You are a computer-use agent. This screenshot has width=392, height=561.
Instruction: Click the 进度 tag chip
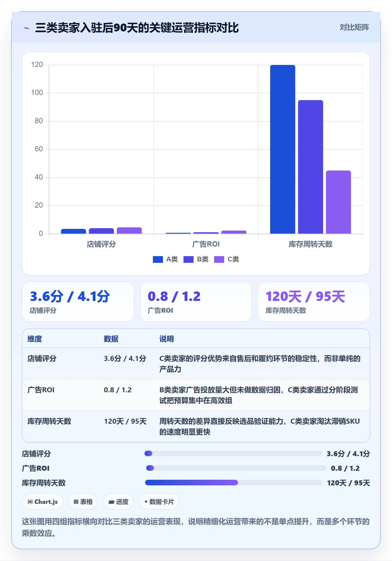118,502
